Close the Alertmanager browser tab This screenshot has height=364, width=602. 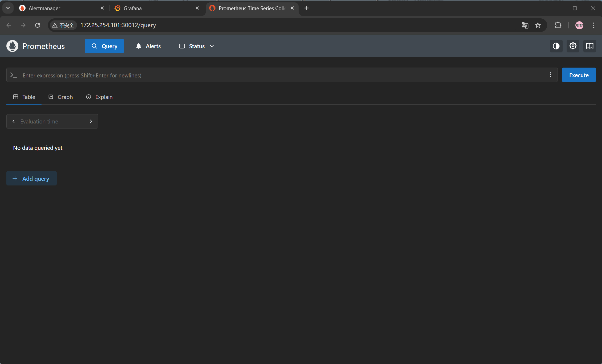(102, 8)
